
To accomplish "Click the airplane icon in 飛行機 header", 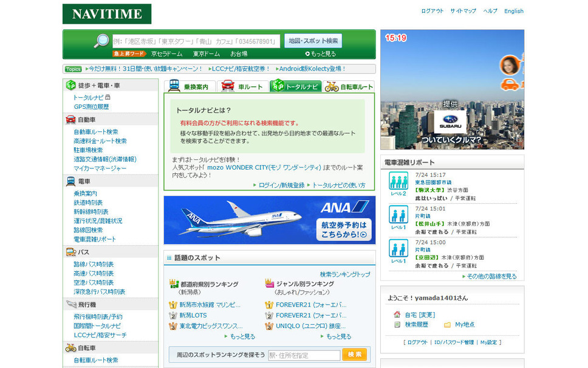I will coord(71,304).
